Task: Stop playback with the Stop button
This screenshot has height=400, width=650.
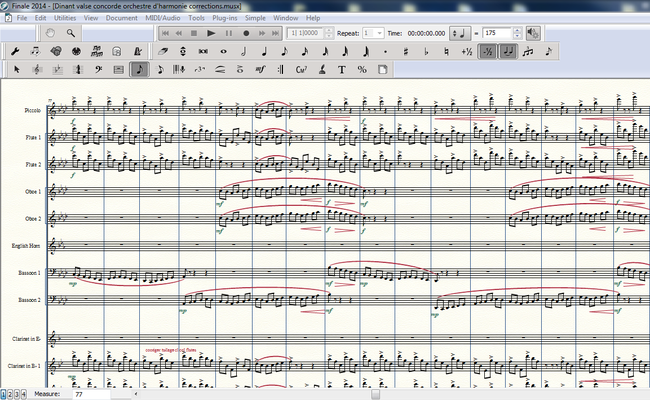Action: pos(194,33)
